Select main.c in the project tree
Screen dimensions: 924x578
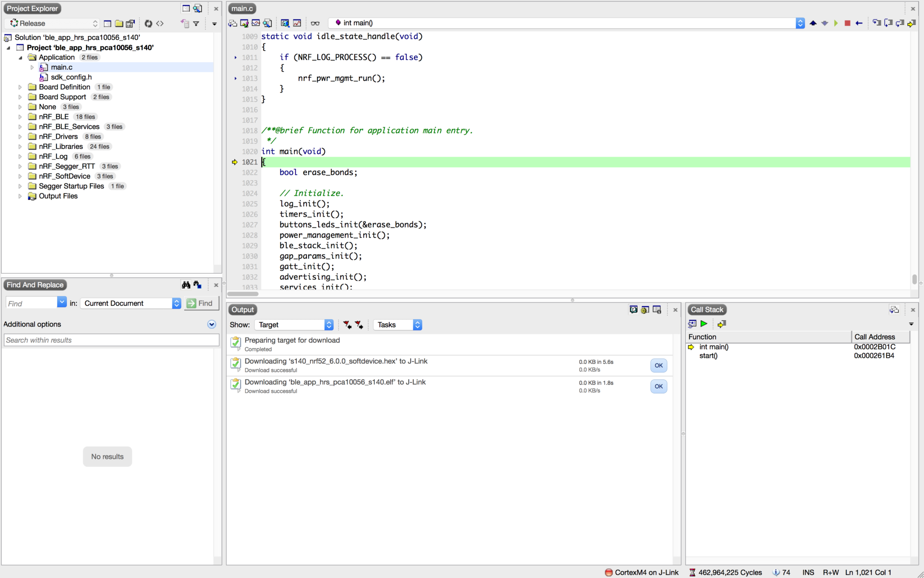tap(62, 67)
